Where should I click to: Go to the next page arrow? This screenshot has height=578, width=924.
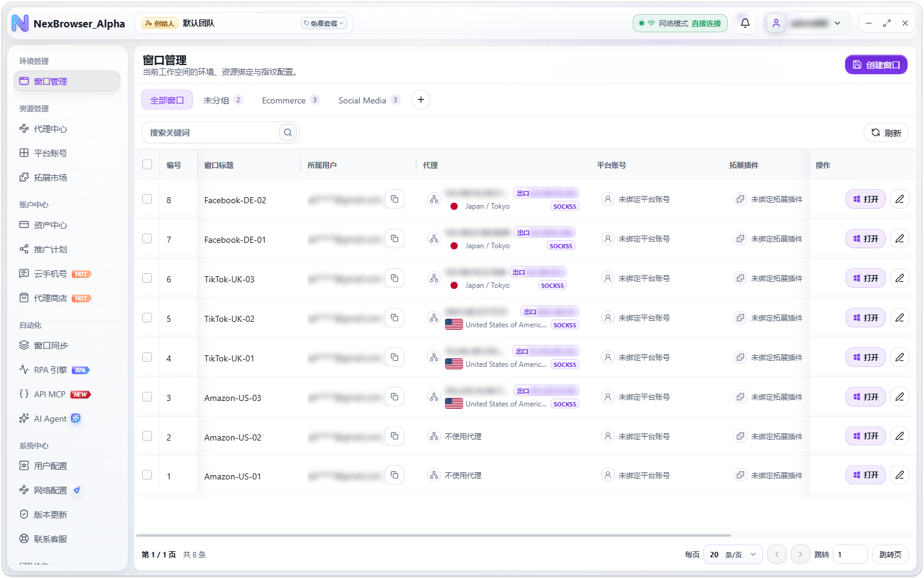800,554
